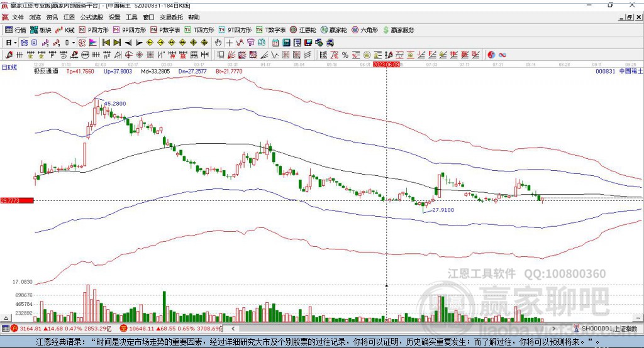644x348 pixels.
Task: Open the T四方形 tool
Action: 199,30
